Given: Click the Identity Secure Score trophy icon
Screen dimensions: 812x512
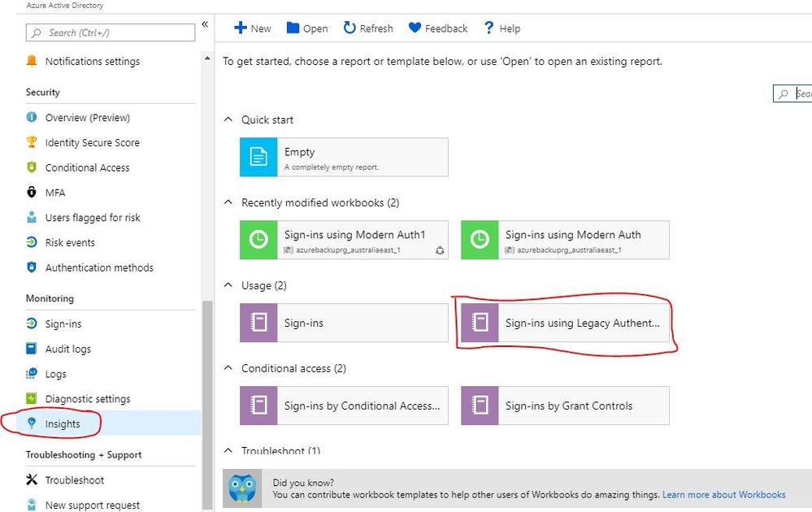Looking at the screenshot, I should pos(32,142).
